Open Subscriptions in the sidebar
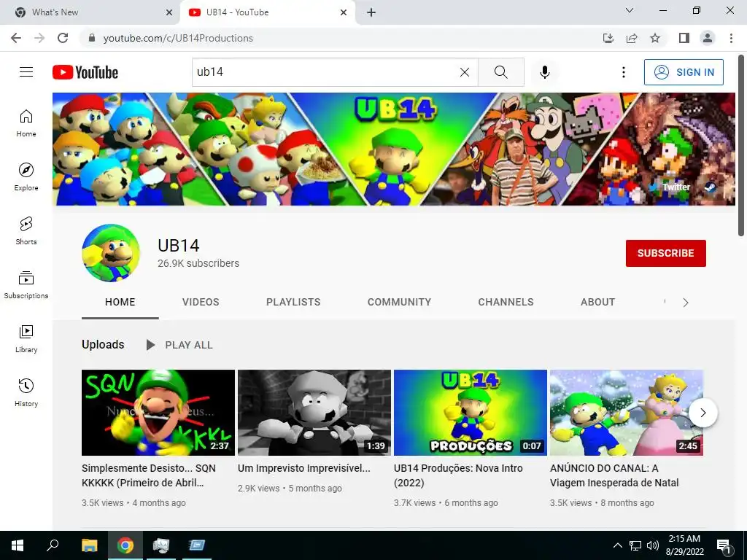 click(x=26, y=285)
